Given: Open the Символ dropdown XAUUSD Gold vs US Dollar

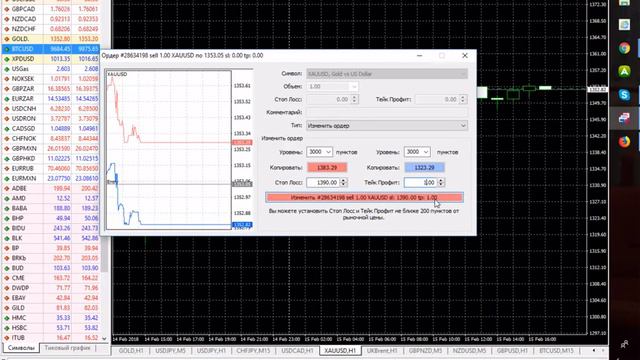Looking at the screenshot, I should 387,74.
